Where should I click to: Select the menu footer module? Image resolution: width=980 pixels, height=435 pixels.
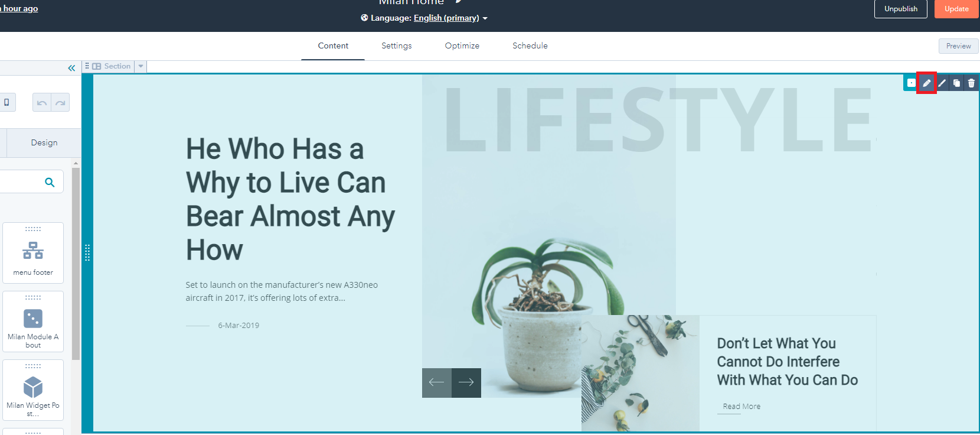33,253
